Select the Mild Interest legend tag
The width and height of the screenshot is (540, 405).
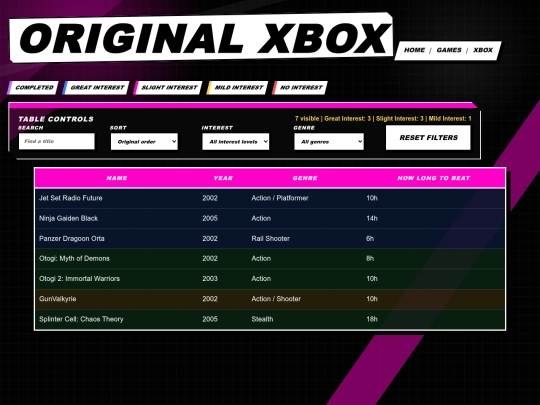tap(238, 87)
